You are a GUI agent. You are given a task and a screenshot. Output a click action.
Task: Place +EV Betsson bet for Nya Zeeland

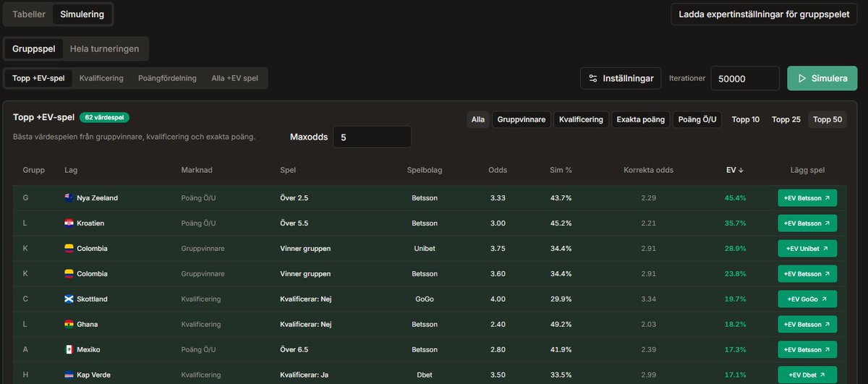tap(807, 198)
